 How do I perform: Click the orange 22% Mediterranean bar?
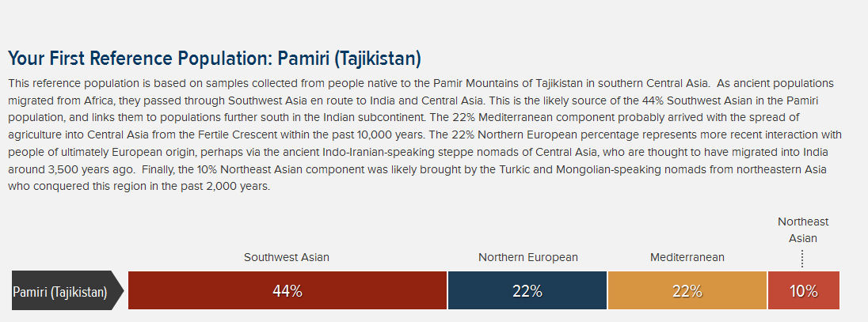click(x=687, y=290)
